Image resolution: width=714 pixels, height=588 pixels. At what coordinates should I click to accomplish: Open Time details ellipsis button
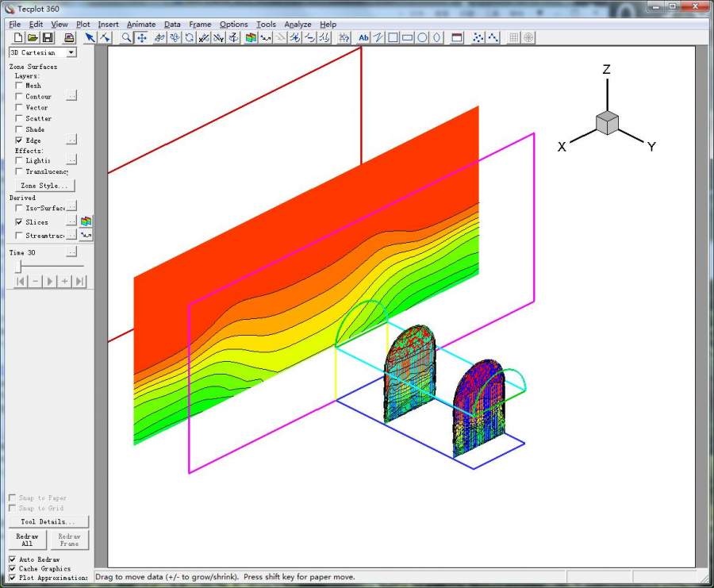71,252
